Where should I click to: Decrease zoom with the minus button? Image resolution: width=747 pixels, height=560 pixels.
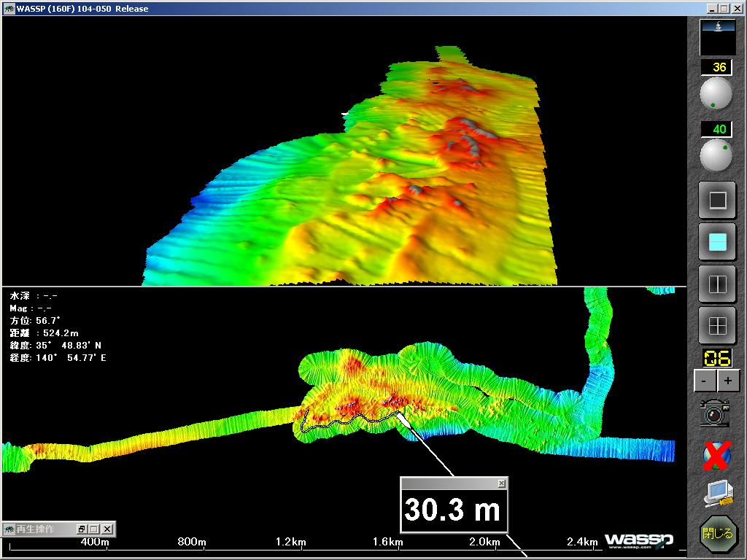[x=705, y=381]
